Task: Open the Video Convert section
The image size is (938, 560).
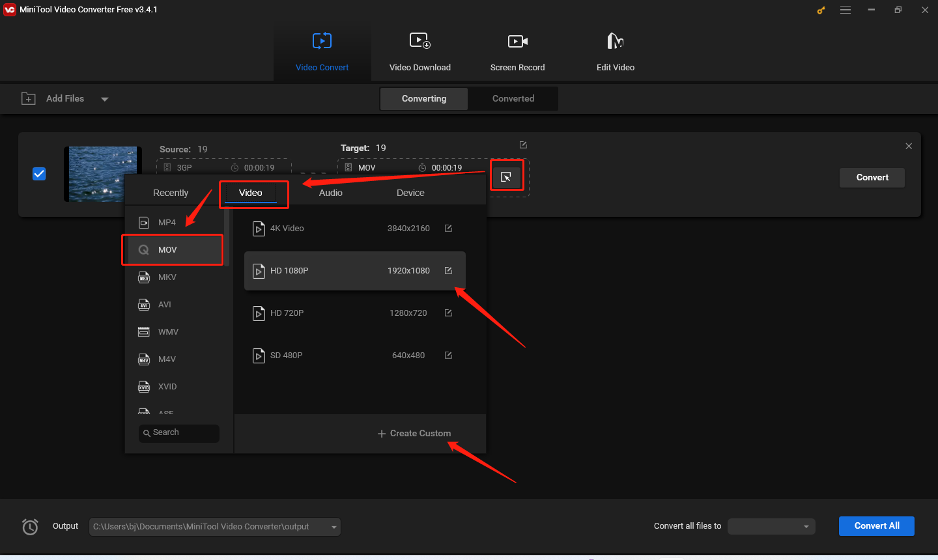Action: pos(322,53)
